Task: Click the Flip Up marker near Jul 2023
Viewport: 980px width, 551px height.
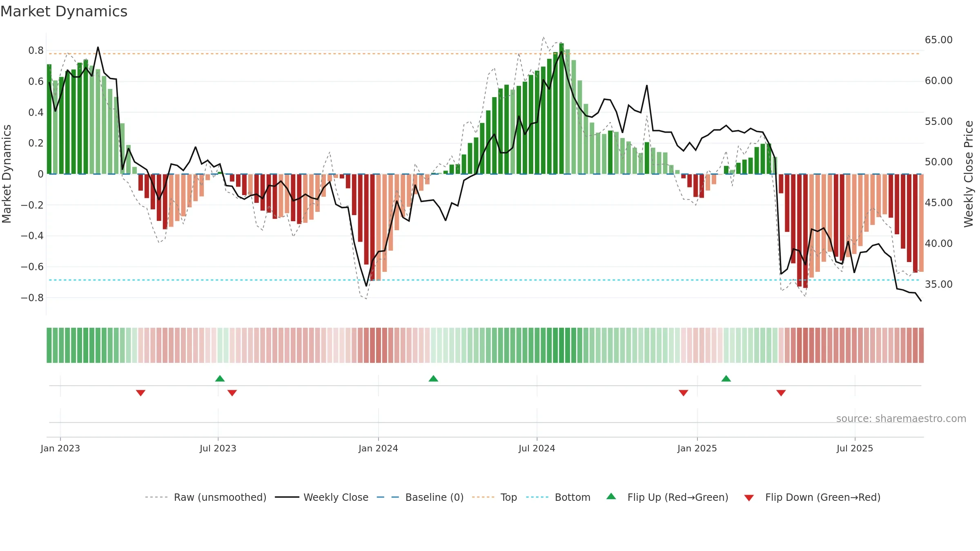Action: (x=220, y=378)
